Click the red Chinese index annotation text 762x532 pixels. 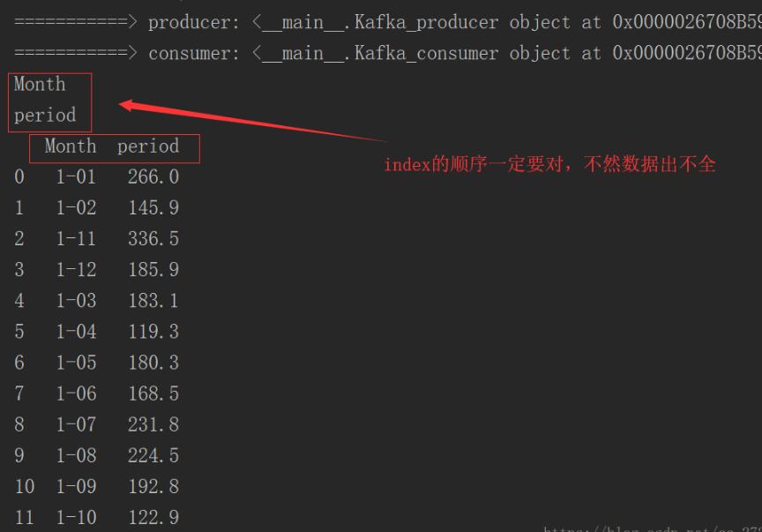(549, 165)
